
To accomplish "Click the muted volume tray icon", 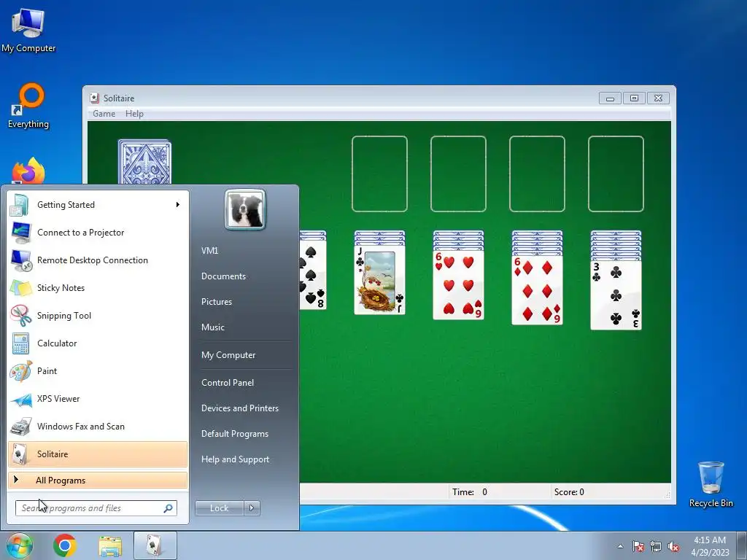I will pyautogui.click(x=673, y=546).
